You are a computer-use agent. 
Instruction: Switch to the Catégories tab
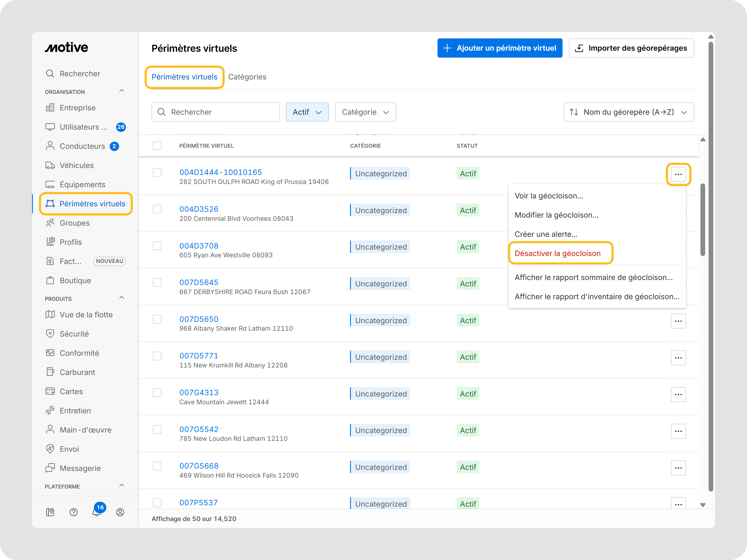247,77
